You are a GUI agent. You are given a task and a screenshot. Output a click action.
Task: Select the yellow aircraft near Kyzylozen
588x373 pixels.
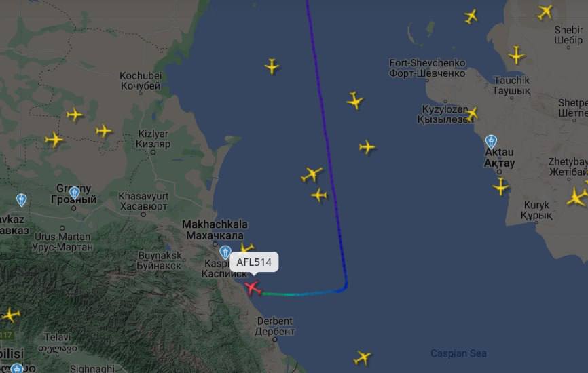[x=472, y=113]
